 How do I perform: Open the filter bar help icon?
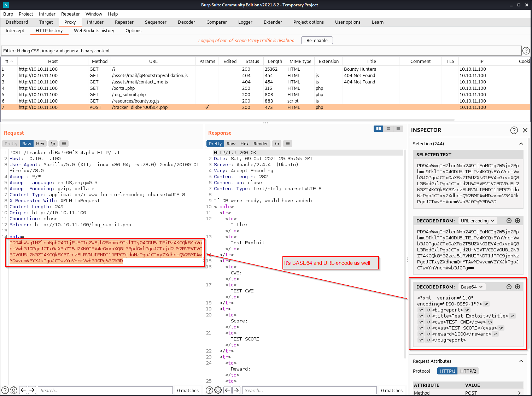(526, 51)
